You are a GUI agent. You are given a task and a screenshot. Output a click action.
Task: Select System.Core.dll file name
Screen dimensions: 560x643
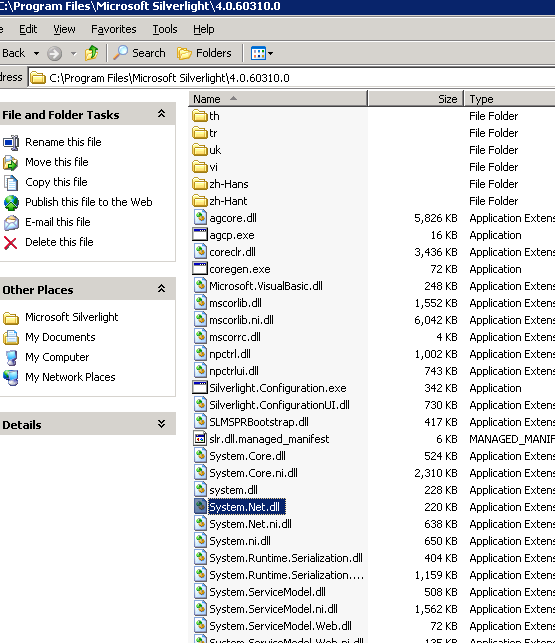pyautogui.click(x=248, y=456)
